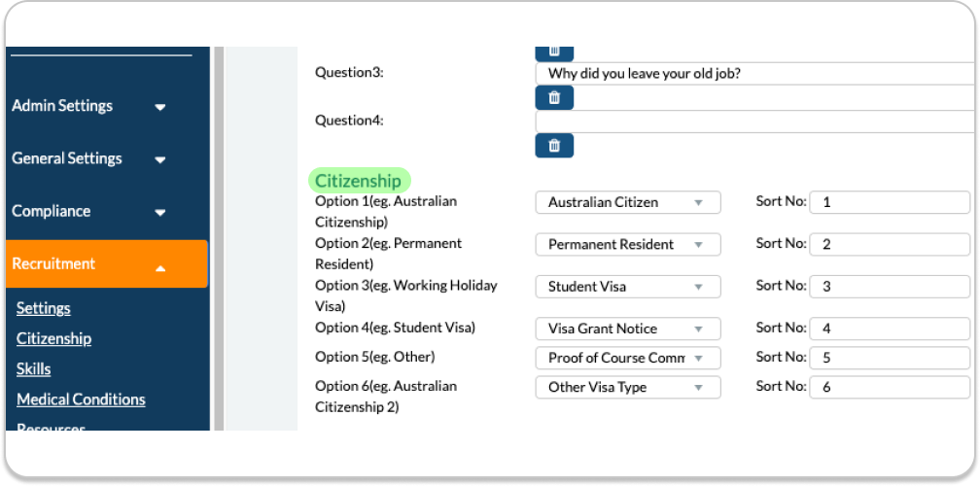Open the Australian Citizen dropdown
This screenshot has width=980, height=486.
[x=627, y=202]
